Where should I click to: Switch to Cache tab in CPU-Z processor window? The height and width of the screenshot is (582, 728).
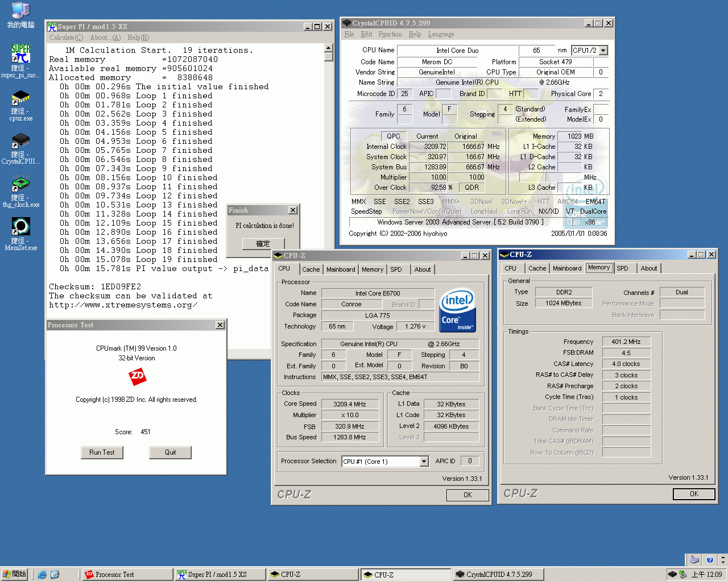pos(311,269)
